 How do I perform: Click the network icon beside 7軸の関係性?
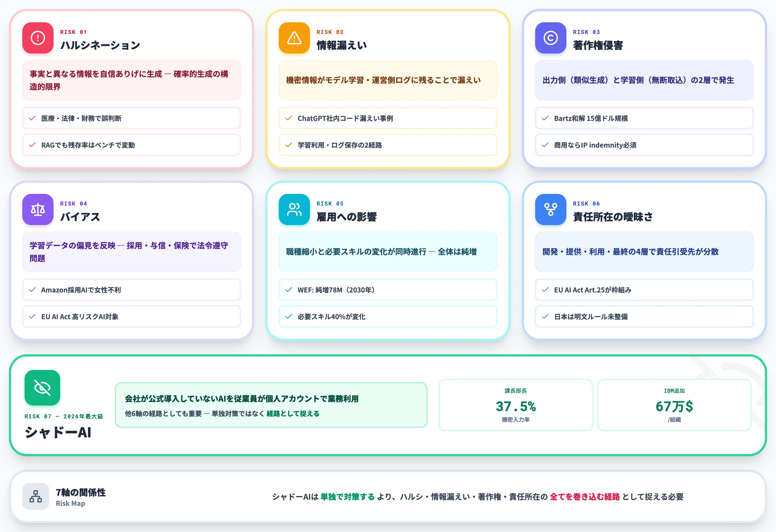tap(36, 496)
